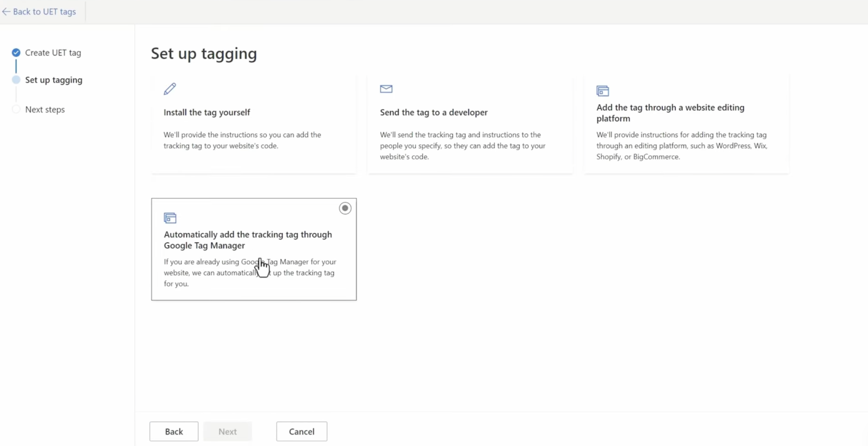Image resolution: width=868 pixels, height=446 pixels.
Task: Pick Add the tag through website editing platform
Action: tap(687, 125)
